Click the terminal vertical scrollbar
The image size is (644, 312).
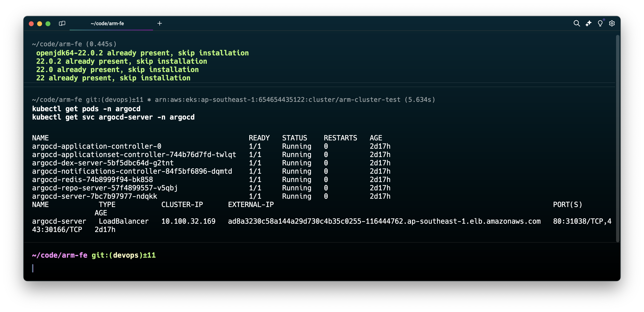(x=618, y=139)
